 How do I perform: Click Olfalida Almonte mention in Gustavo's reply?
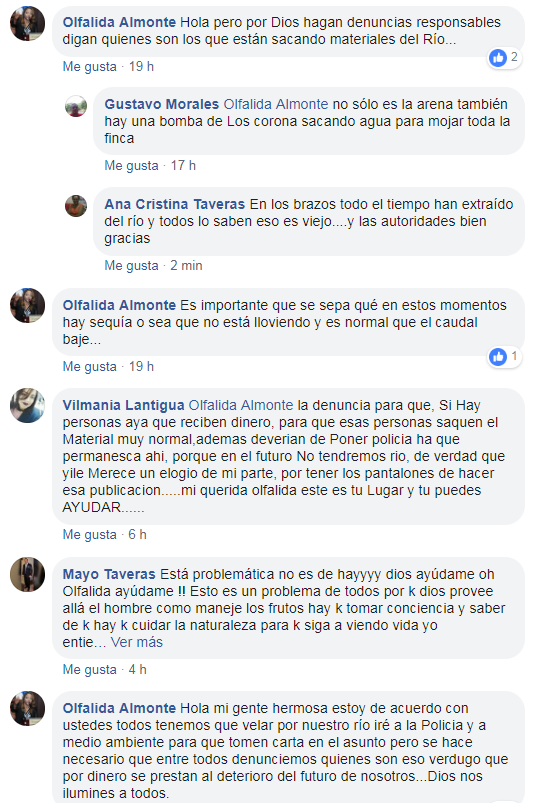coord(276,104)
